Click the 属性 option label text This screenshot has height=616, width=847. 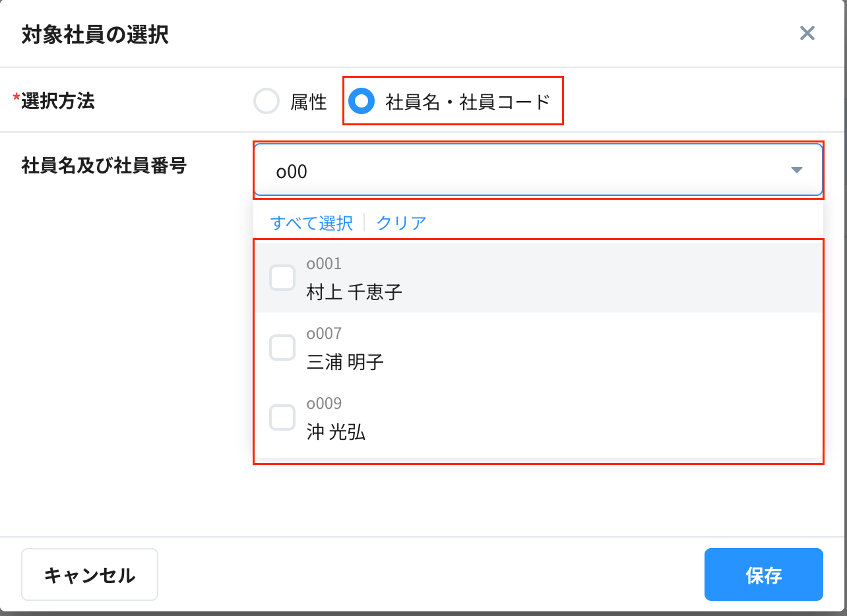[309, 102]
